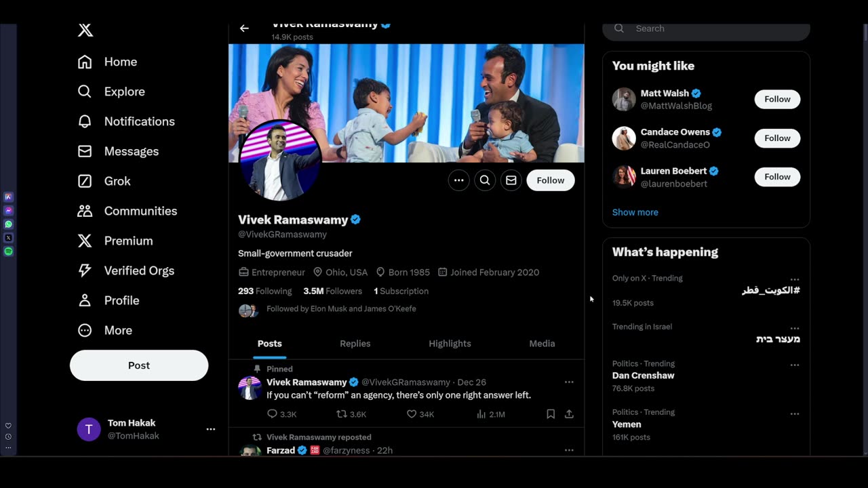Click the Premium X icon
The image size is (868, 488).
[85, 241]
